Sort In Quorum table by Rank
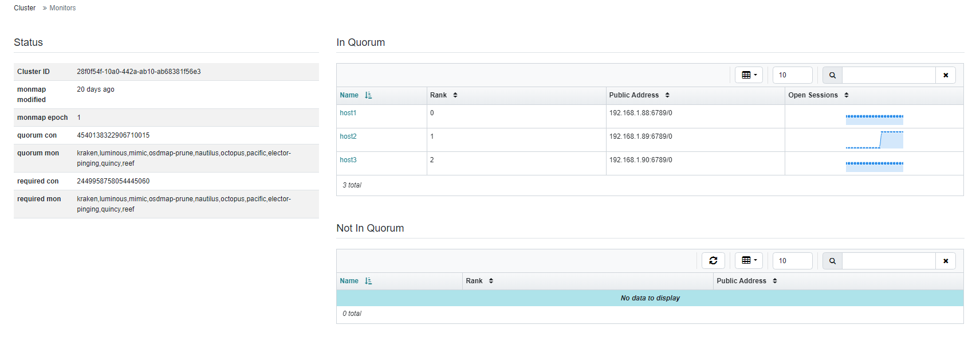Viewport: 980px width, 340px height. coord(444,95)
